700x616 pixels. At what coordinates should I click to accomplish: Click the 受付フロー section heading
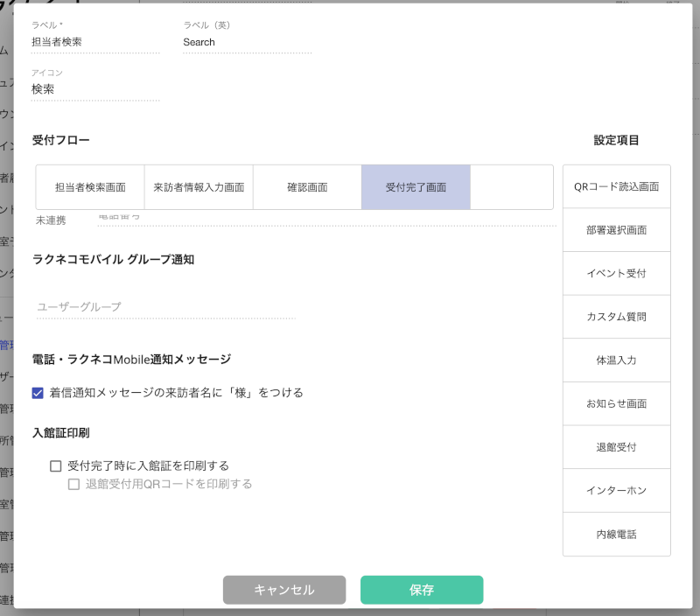[x=60, y=140]
